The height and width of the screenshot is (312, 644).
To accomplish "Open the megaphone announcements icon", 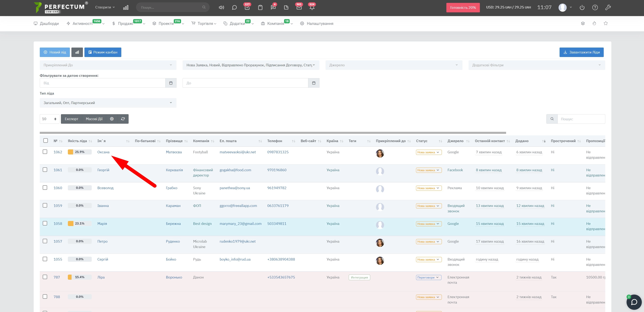I will tap(221, 7).
